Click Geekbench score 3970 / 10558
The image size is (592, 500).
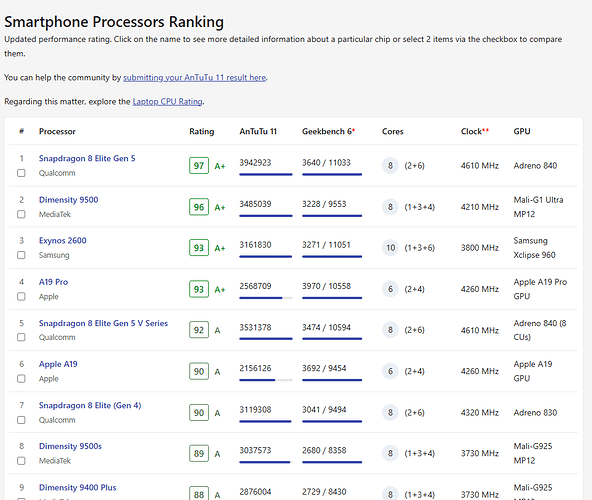326,286
